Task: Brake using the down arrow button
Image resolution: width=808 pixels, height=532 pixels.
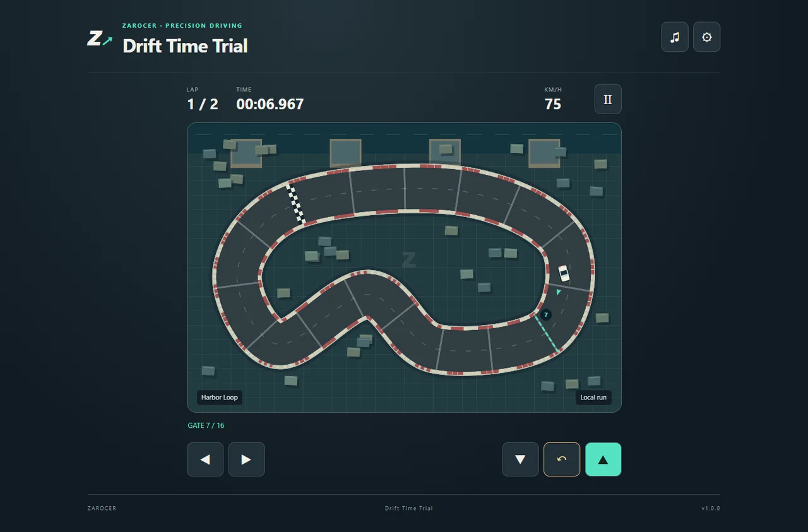Action: click(521, 459)
